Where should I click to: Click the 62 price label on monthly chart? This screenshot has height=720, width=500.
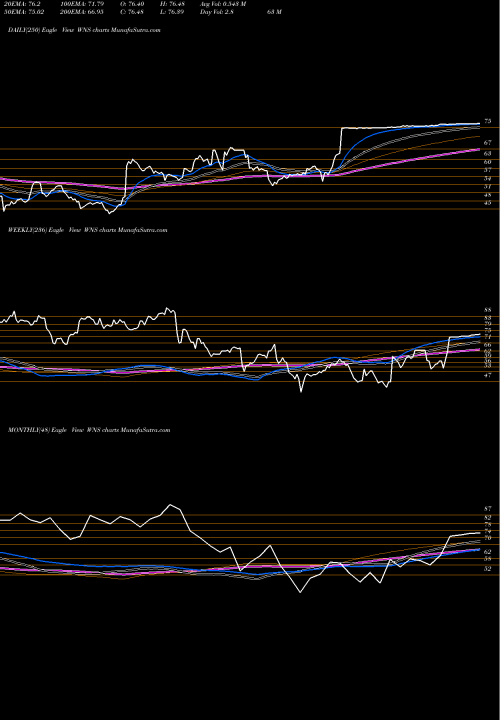[x=488, y=551]
